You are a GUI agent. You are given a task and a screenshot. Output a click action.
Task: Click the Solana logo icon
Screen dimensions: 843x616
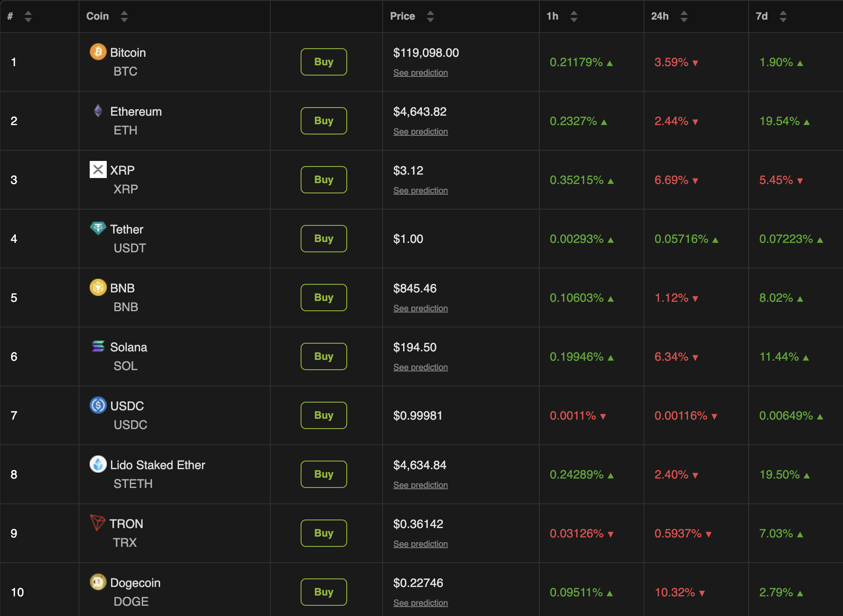coord(98,346)
